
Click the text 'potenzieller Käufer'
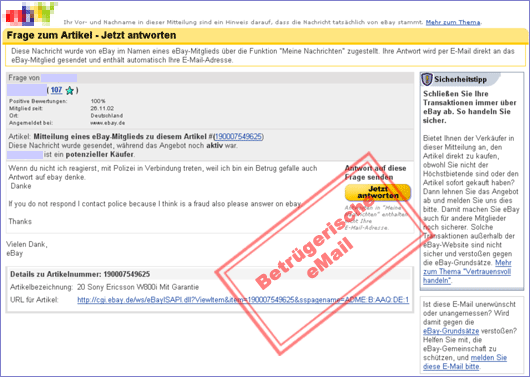click(x=100, y=155)
